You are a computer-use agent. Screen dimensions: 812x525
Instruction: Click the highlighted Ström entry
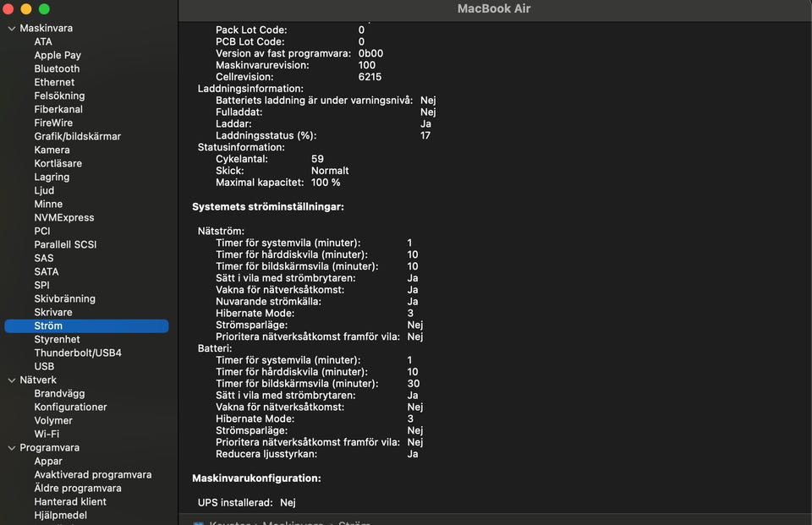tap(86, 325)
